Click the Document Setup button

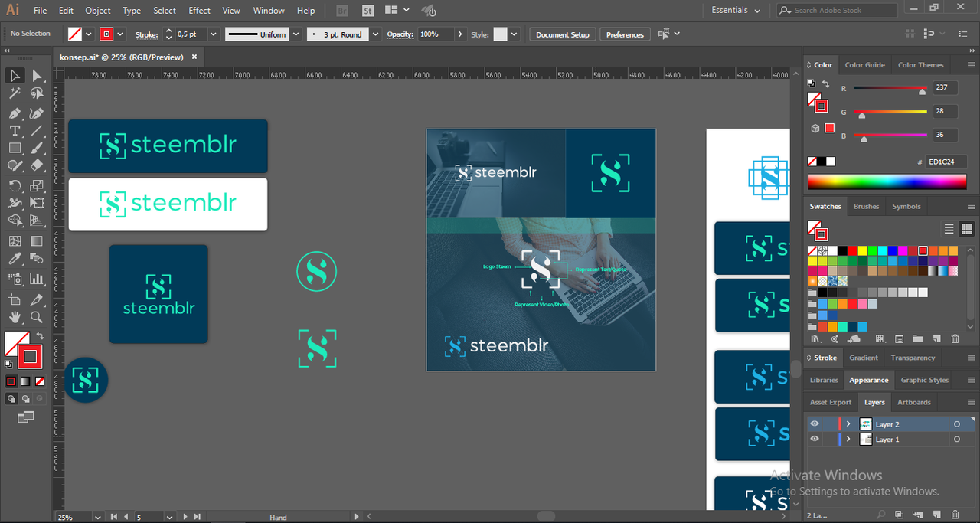[x=563, y=34]
